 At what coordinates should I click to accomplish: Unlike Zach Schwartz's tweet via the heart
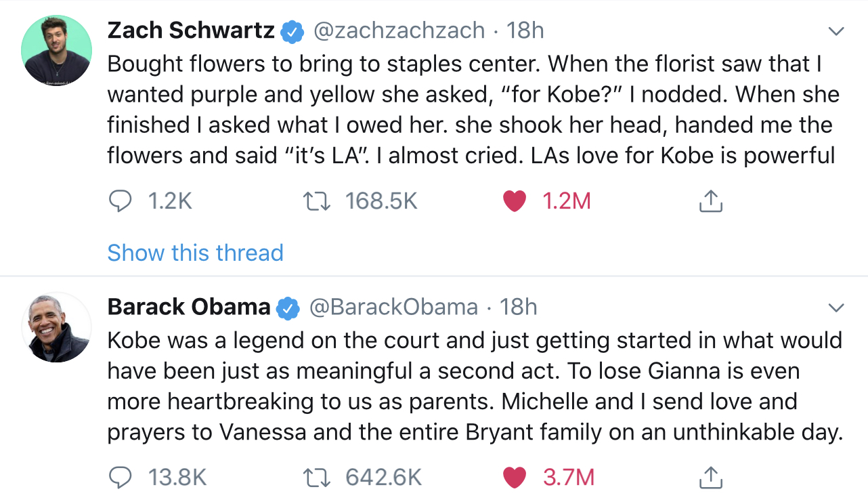pos(515,201)
